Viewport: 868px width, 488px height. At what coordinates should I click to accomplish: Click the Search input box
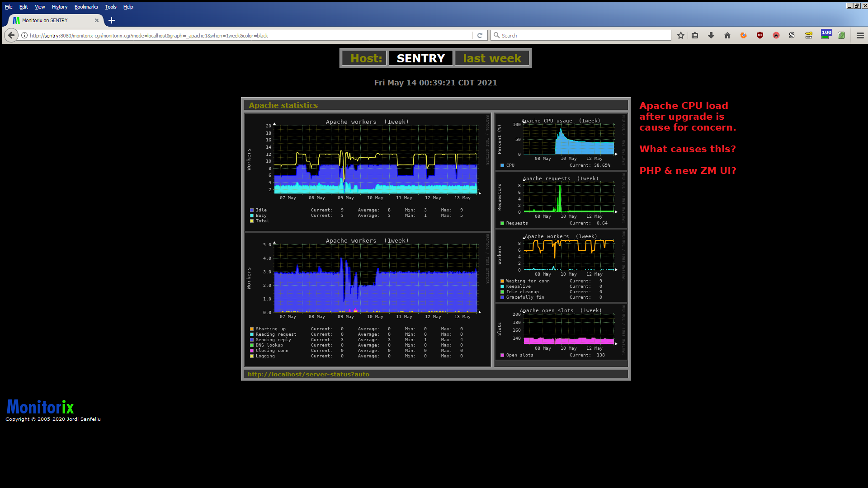[x=580, y=35]
